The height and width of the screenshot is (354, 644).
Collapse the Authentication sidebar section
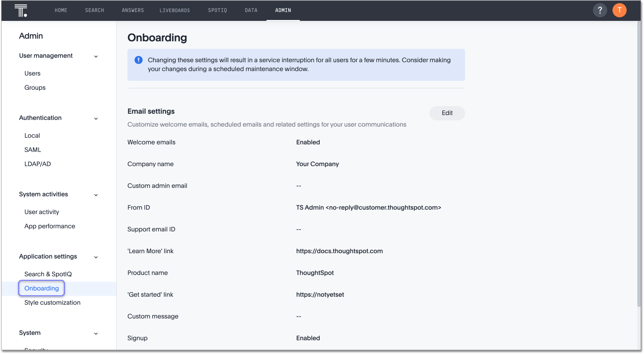pos(96,118)
